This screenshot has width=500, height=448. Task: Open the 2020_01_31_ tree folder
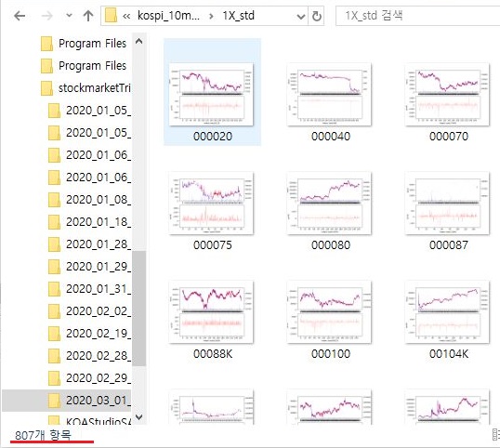pos(89,289)
